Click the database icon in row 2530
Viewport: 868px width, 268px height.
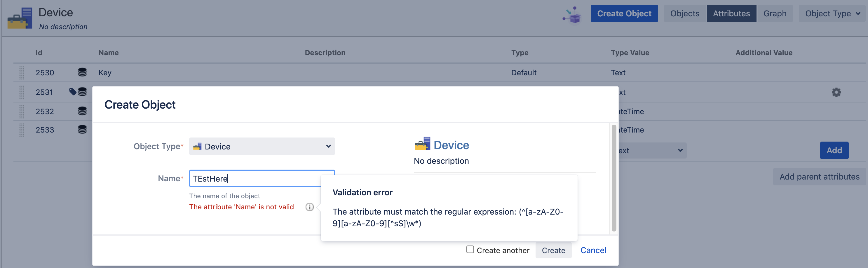(x=82, y=72)
